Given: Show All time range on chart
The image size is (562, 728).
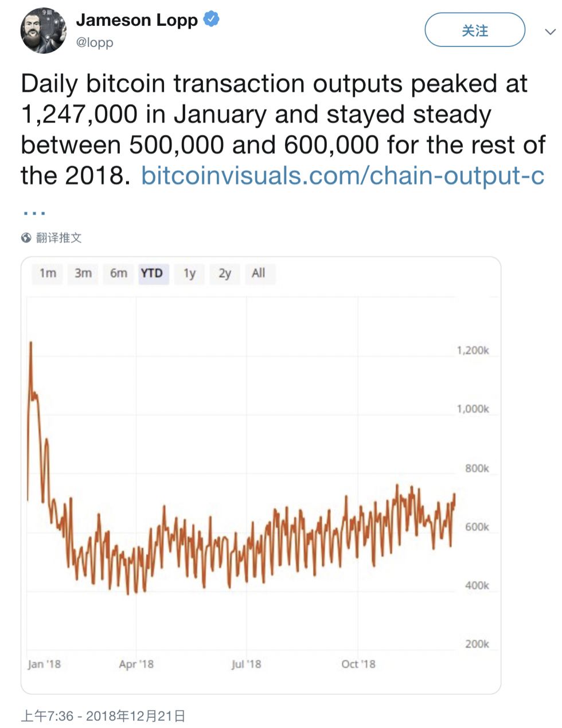Looking at the screenshot, I should point(258,273).
